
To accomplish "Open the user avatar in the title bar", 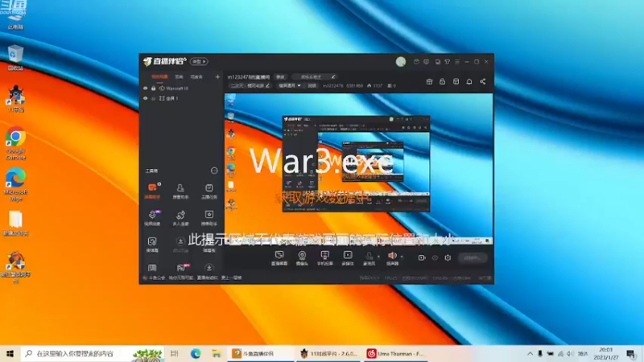I will click(x=401, y=62).
